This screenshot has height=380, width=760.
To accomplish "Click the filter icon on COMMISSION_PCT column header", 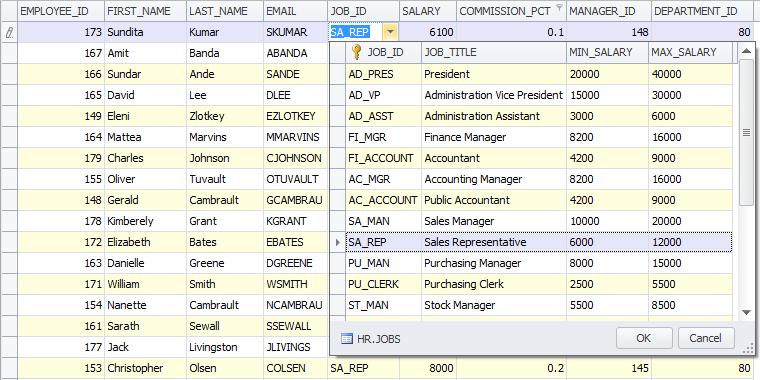I will [x=560, y=8].
